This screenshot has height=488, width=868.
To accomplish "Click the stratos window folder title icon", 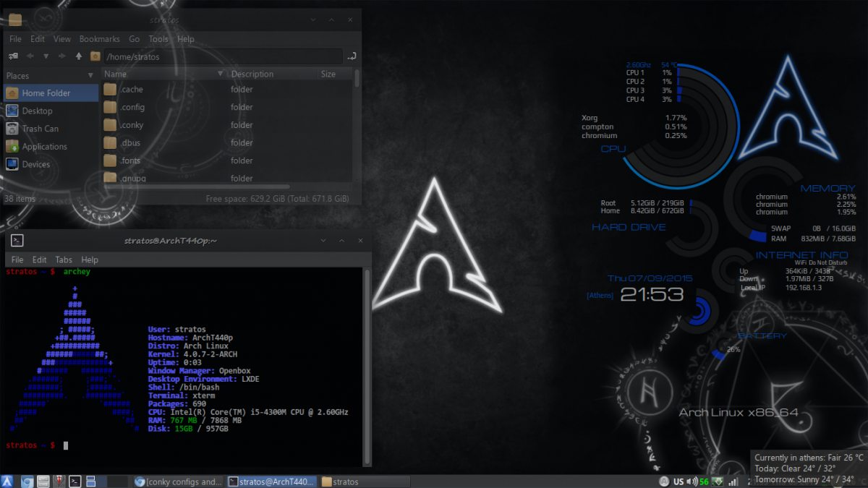I will [14, 20].
